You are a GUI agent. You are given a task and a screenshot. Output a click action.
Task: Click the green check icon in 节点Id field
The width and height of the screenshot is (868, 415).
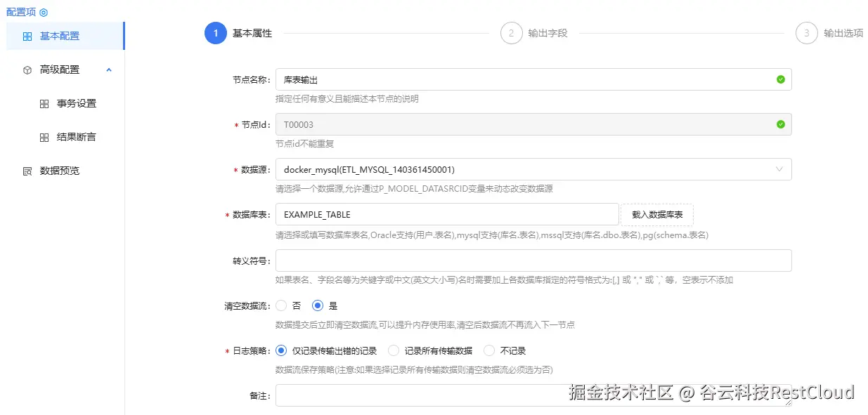780,124
